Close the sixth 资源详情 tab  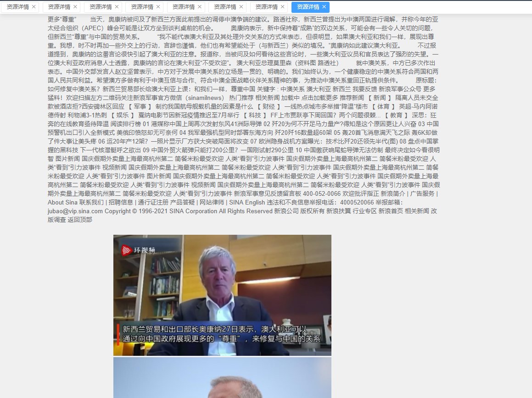(241, 7)
